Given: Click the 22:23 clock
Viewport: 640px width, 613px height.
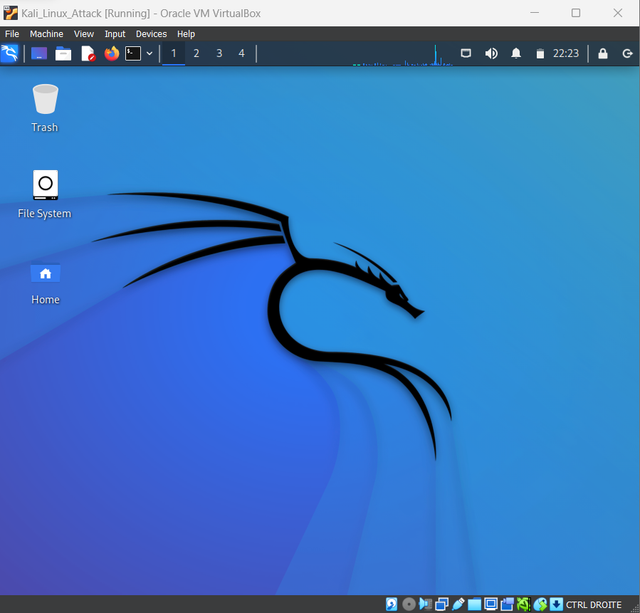Looking at the screenshot, I should [566, 53].
